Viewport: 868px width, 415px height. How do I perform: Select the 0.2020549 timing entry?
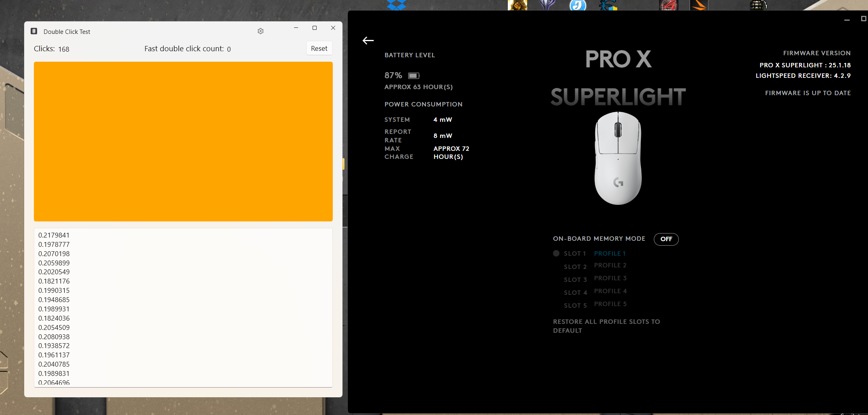tap(54, 272)
